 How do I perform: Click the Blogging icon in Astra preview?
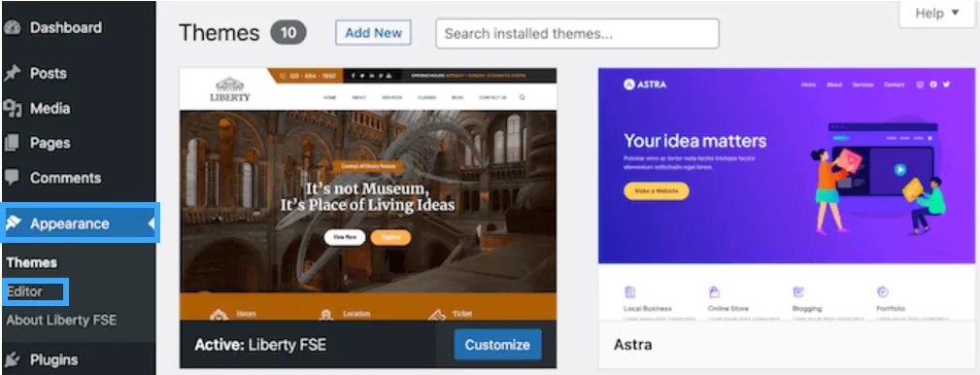click(x=798, y=291)
